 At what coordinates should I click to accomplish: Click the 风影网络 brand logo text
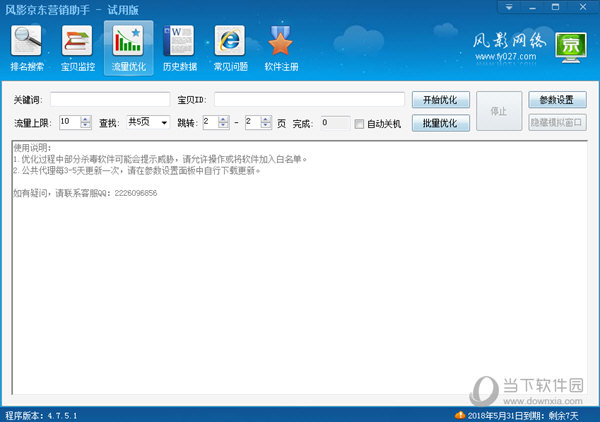[509, 40]
